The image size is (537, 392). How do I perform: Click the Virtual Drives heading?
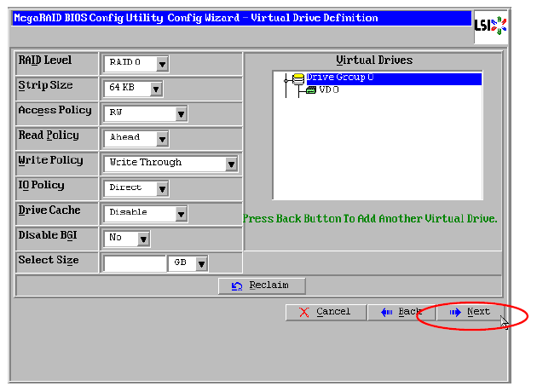tap(374, 61)
